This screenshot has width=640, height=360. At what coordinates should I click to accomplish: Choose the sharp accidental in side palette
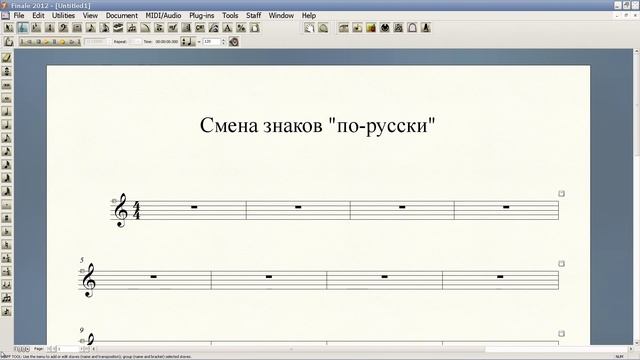coord(7,218)
